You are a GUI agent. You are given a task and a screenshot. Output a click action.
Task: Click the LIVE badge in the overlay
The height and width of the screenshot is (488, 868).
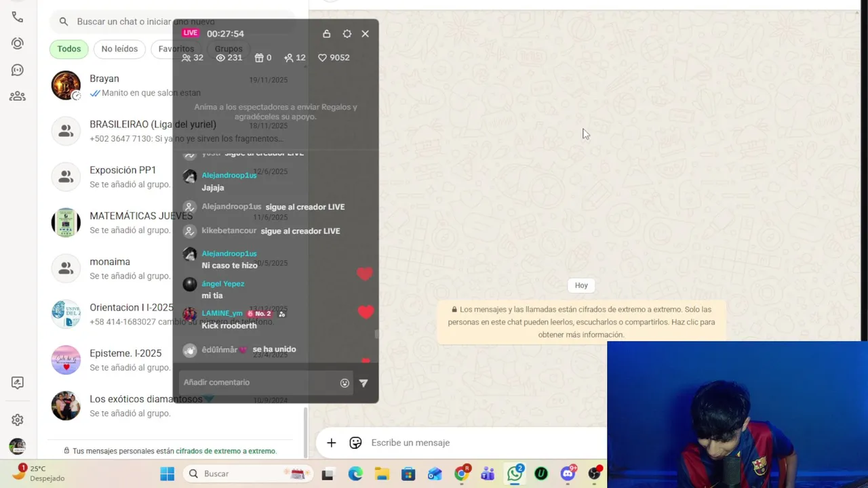[x=191, y=33]
